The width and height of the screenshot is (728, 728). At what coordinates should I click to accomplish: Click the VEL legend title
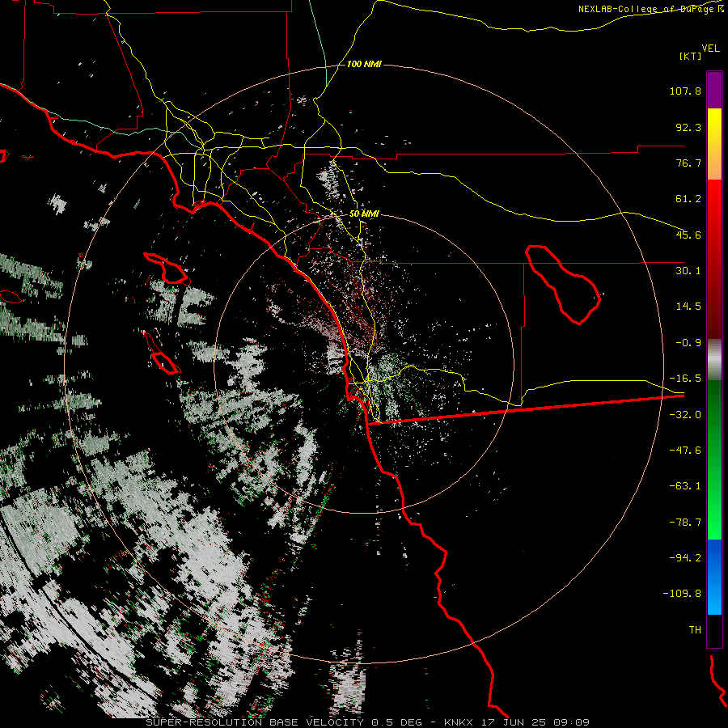point(711,48)
